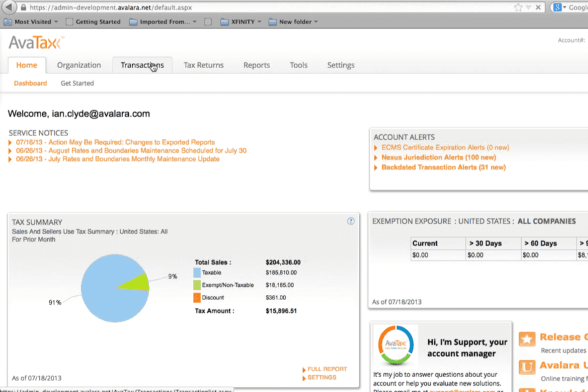Click the padlock site security icon
Screen dimensions: 588x392
coord(23,8)
